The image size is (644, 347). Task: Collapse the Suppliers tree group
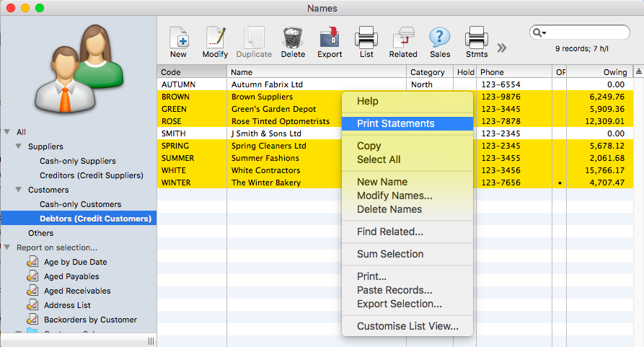point(19,146)
